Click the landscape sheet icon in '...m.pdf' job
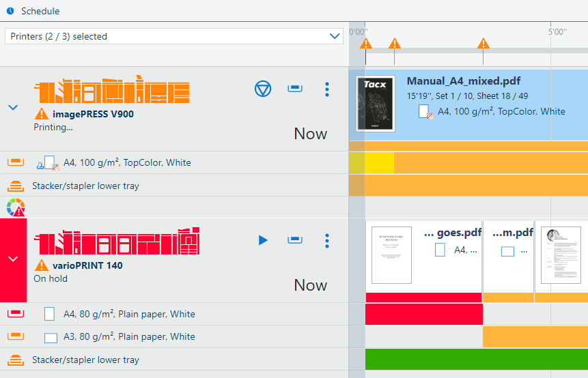This screenshot has height=378, width=588. [x=507, y=251]
